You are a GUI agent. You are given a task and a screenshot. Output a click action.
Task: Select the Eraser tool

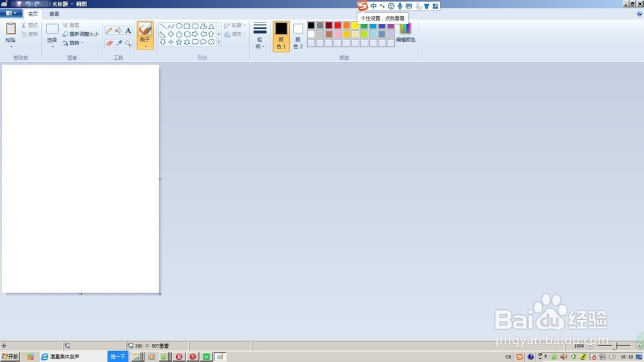(109, 43)
